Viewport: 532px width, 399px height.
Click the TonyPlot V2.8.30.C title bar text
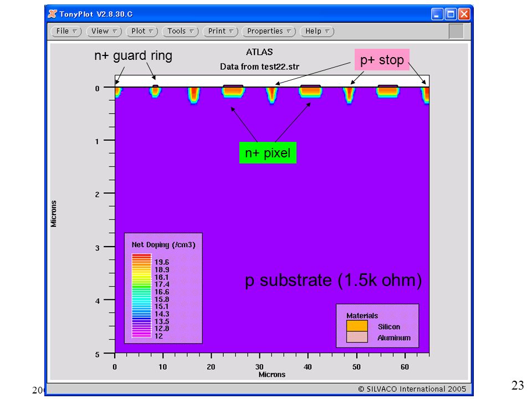96,14
